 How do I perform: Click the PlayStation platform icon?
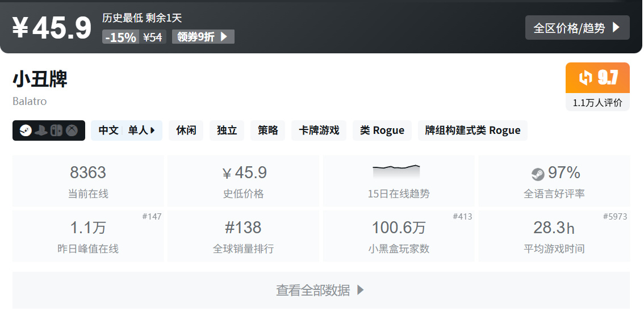pyautogui.click(x=41, y=130)
